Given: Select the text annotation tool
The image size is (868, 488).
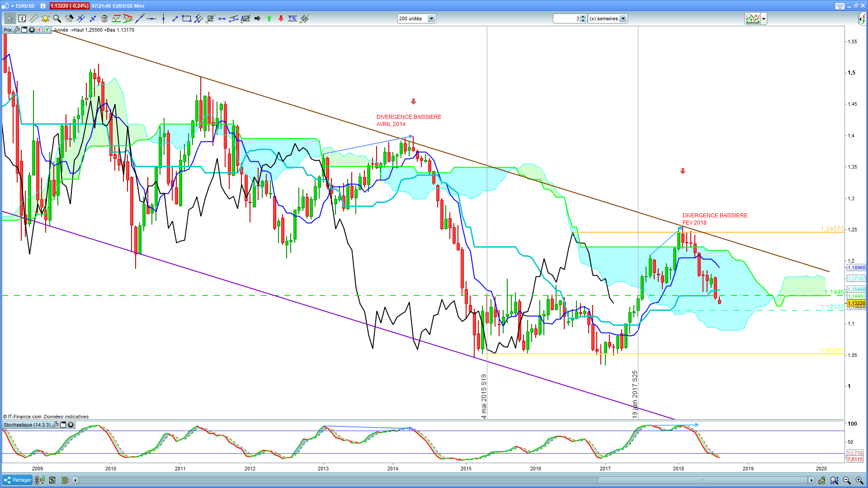Looking at the screenshot, I should (x=22, y=19).
